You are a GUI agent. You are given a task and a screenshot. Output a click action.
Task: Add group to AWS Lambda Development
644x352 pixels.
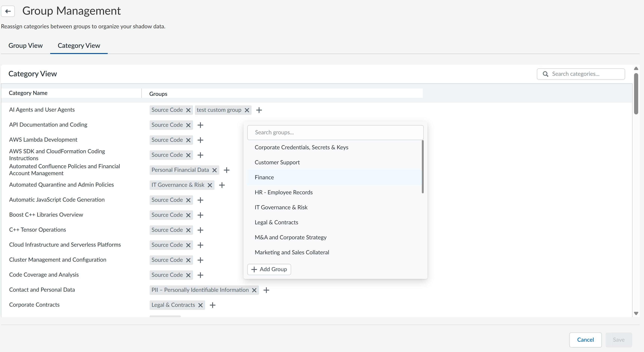[x=200, y=140]
